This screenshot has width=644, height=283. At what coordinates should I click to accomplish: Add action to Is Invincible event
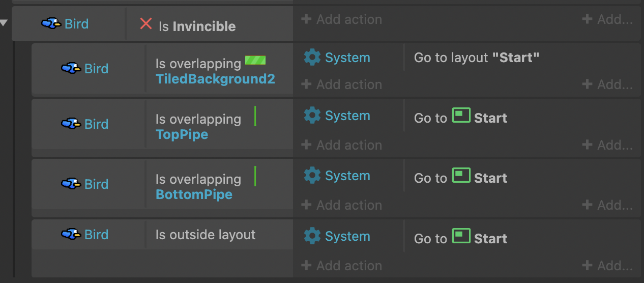pyautogui.click(x=341, y=19)
